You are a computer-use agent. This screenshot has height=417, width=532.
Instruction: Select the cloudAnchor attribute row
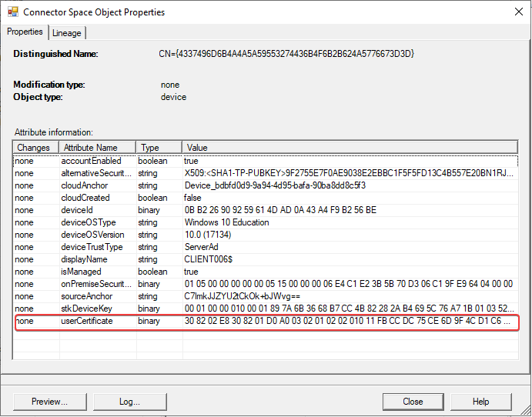pos(89,185)
